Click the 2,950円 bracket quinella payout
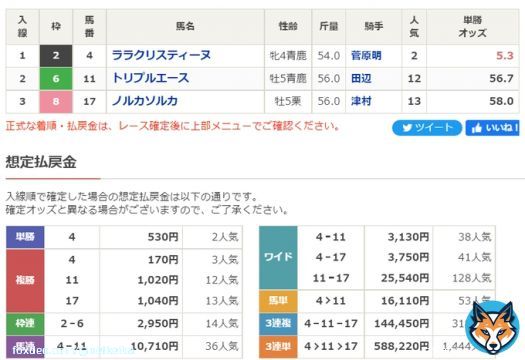 (158, 324)
